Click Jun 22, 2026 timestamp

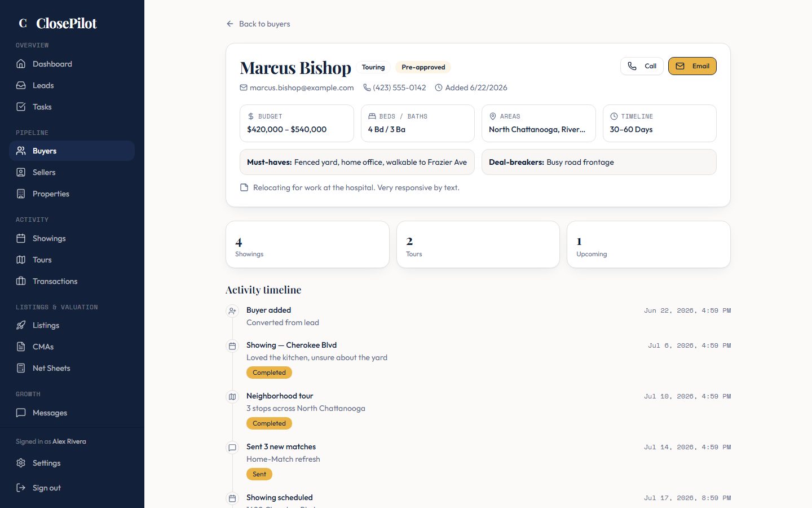click(687, 310)
